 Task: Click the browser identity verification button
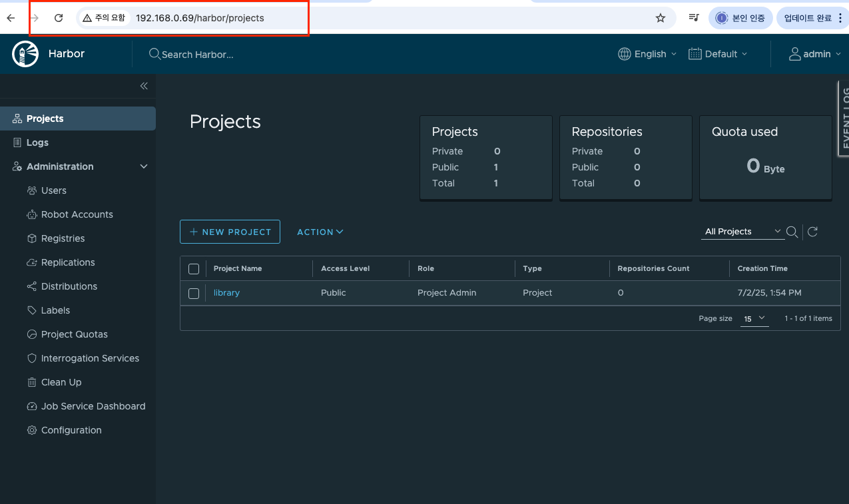coord(741,18)
